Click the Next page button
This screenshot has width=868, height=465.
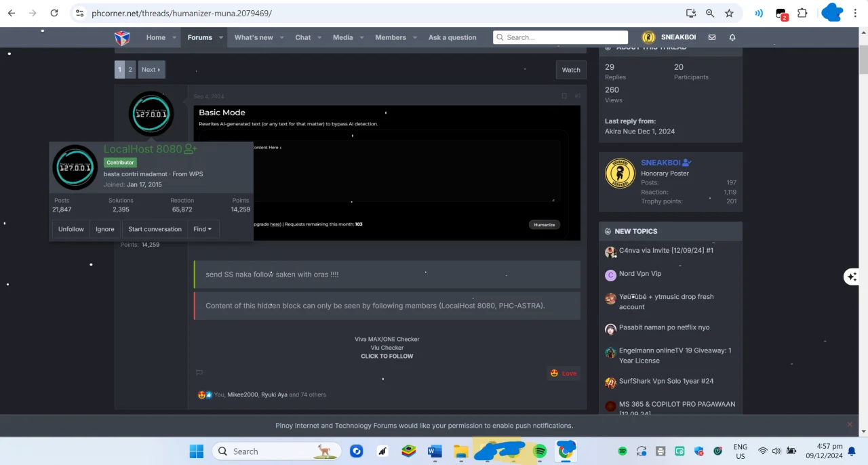pyautogui.click(x=151, y=69)
